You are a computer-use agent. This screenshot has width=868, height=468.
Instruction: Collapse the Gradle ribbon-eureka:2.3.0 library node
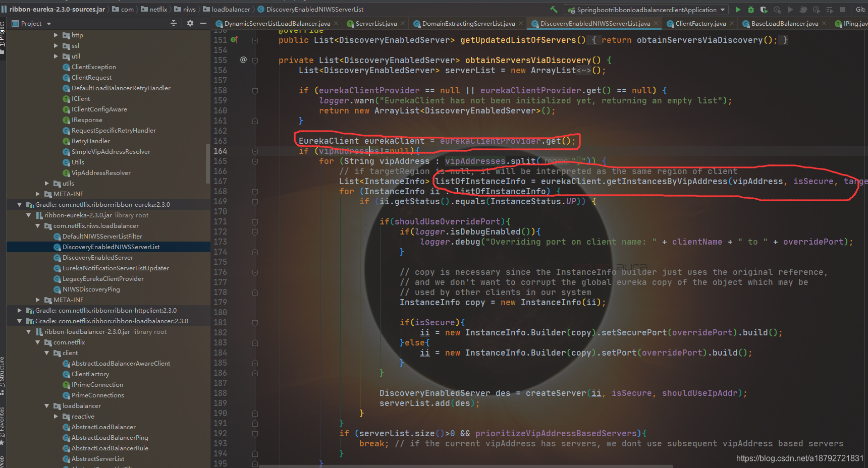20,205
